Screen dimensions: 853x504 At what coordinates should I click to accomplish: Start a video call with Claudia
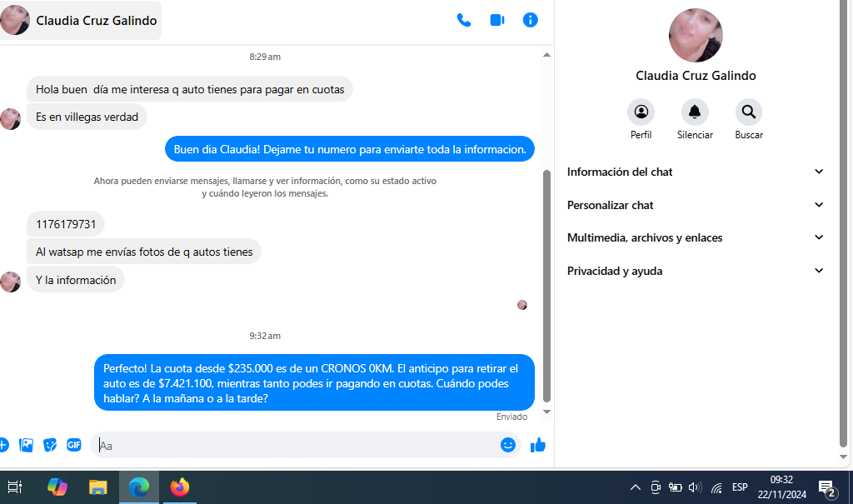[497, 21]
